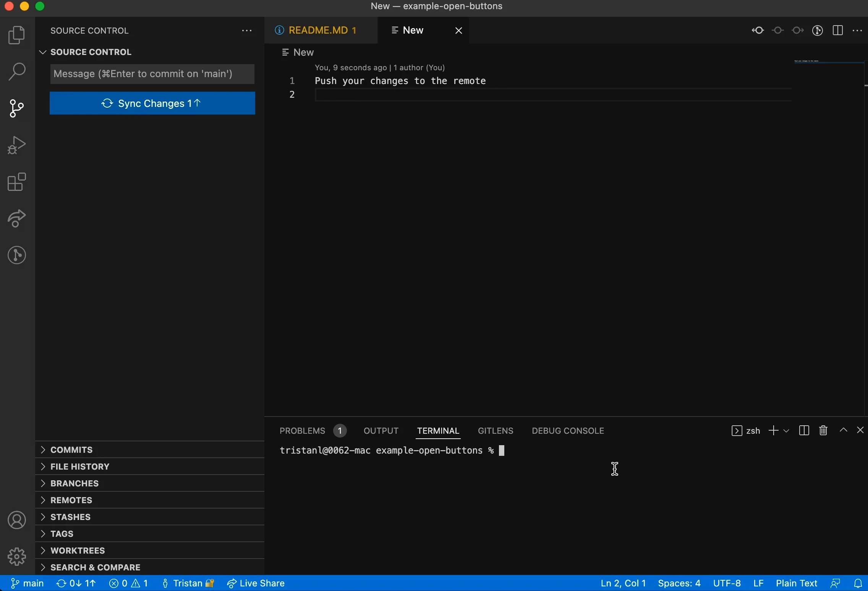Open the GitLens icon in activity bar
The image size is (868, 591).
(x=17, y=255)
